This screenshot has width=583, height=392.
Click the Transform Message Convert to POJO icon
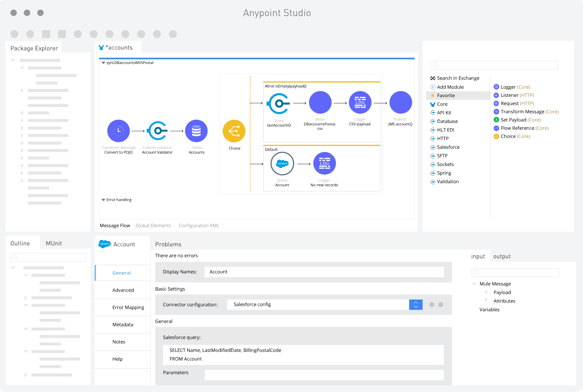118,131
